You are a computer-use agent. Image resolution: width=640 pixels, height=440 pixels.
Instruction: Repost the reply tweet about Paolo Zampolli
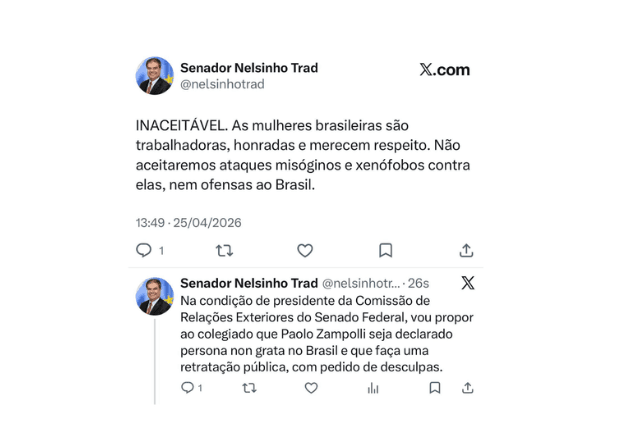tap(249, 388)
